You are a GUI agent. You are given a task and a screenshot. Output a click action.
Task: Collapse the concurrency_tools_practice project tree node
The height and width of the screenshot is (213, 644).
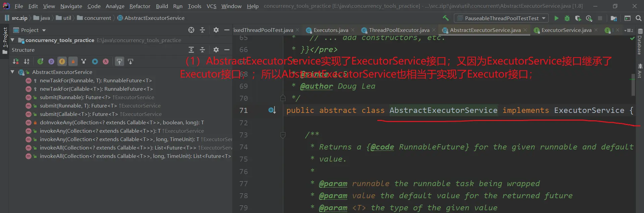tap(12, 40)
